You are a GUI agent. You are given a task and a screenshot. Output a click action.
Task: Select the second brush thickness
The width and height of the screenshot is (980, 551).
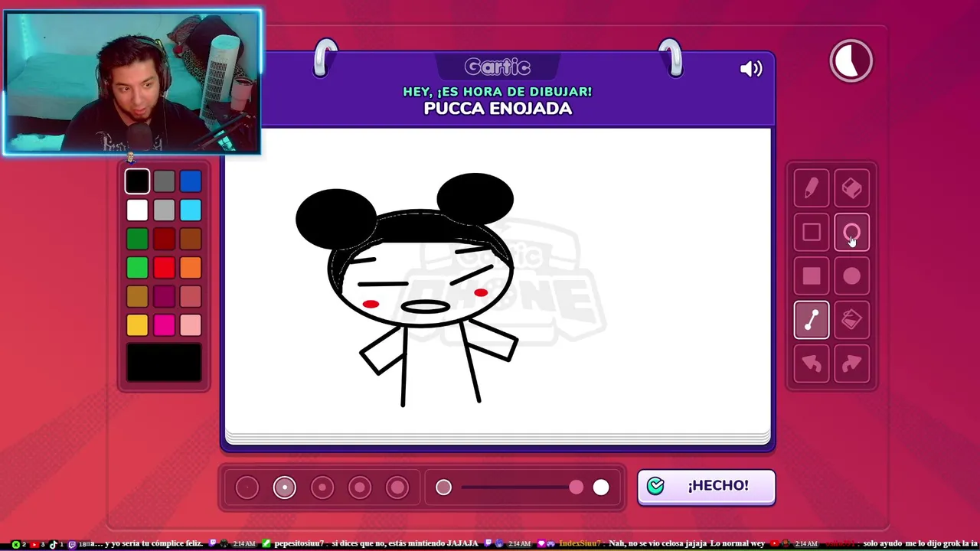[x=284, y=487]
